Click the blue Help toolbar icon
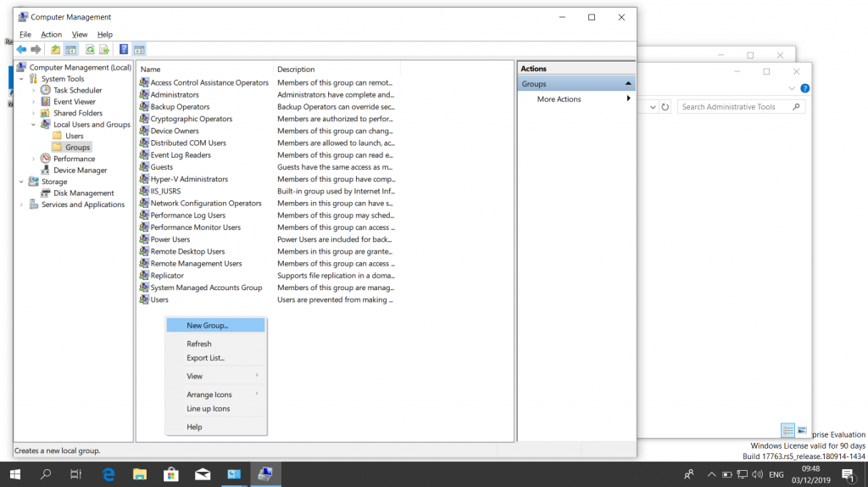This screenshot has height=487, width=868. point(124,50)
